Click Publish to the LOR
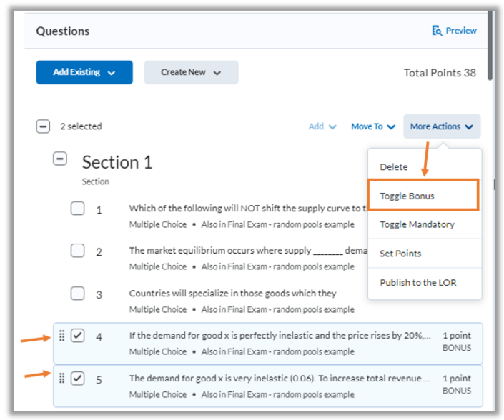504x420 pixels. [417, 282]
